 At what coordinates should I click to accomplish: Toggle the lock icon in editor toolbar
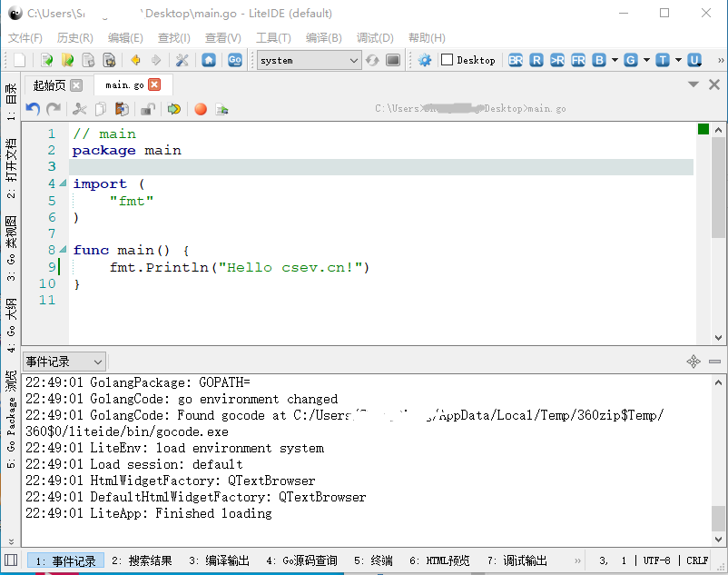(147, 109)
